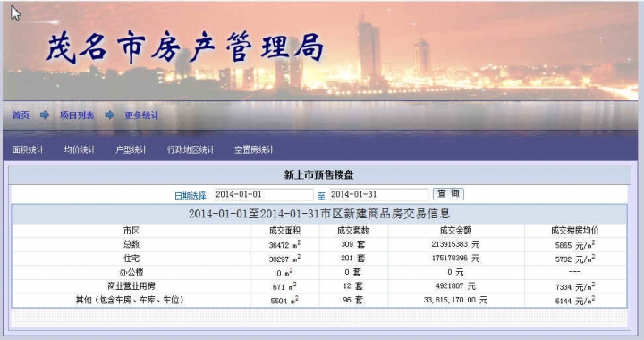Click the 成交楼房均价 column header
Viewport: 644px width, 340px height.
point(574,230)
